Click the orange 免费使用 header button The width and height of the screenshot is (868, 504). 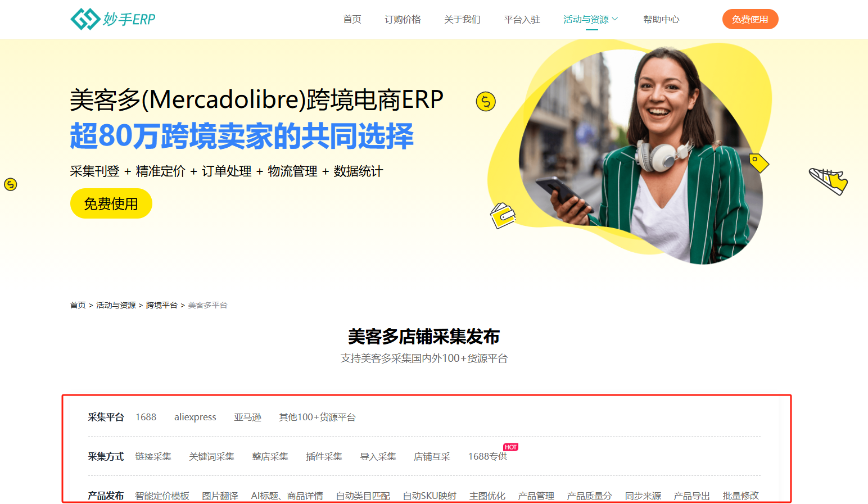click(x=750, y=19)
